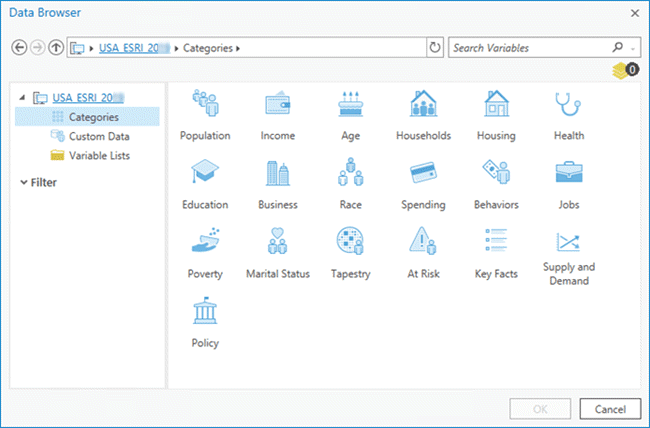Open the Spending credit card category
650x428 pixels.
coord(423,174)
